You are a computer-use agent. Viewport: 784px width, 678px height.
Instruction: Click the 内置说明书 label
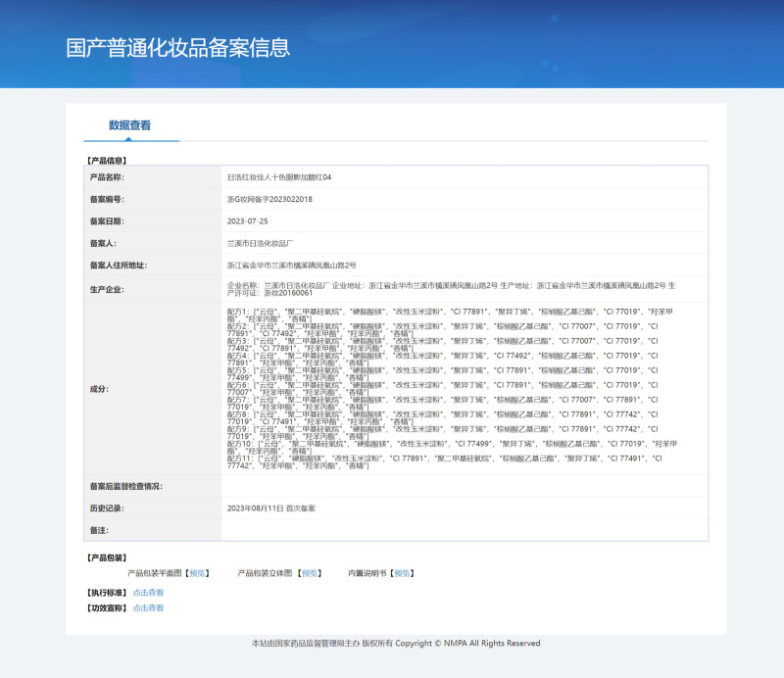pyautogui.click(x=367, y=573)
